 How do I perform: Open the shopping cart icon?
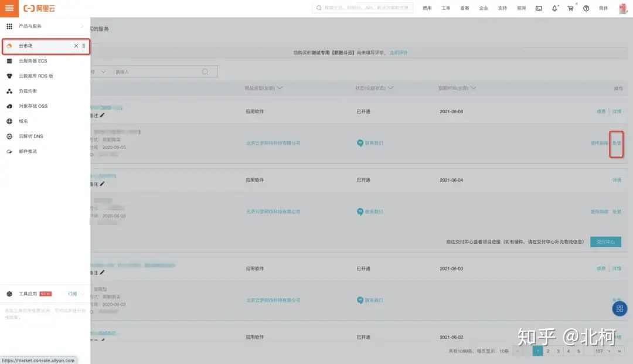click(x=570, y=8)
